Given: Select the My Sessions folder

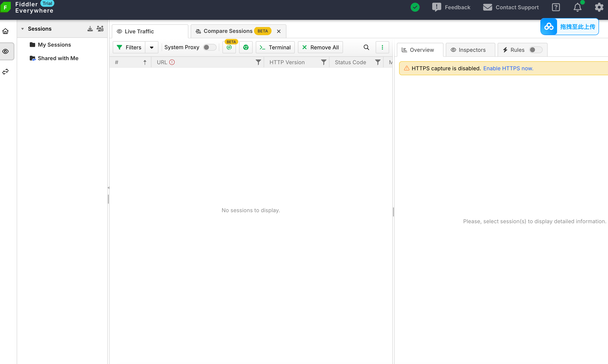Looking at the screenshot, I should [x=54, y=45].
